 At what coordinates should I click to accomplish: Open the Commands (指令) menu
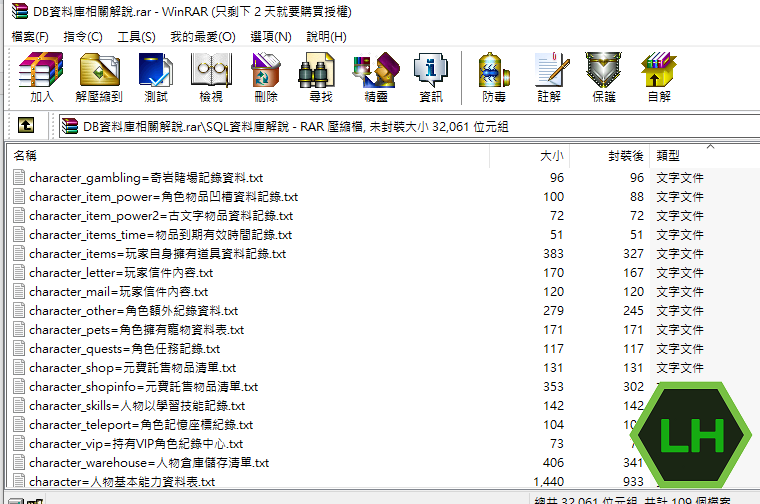pyautogui.click(x=83, y=37)
